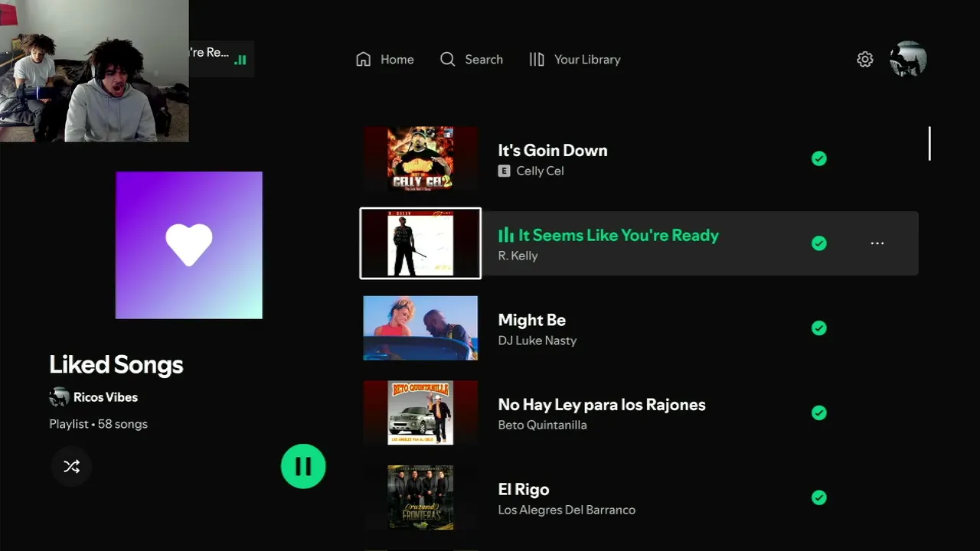Switch to the Search tab
This screenshot has height=551, width=980.
point(472,59)
